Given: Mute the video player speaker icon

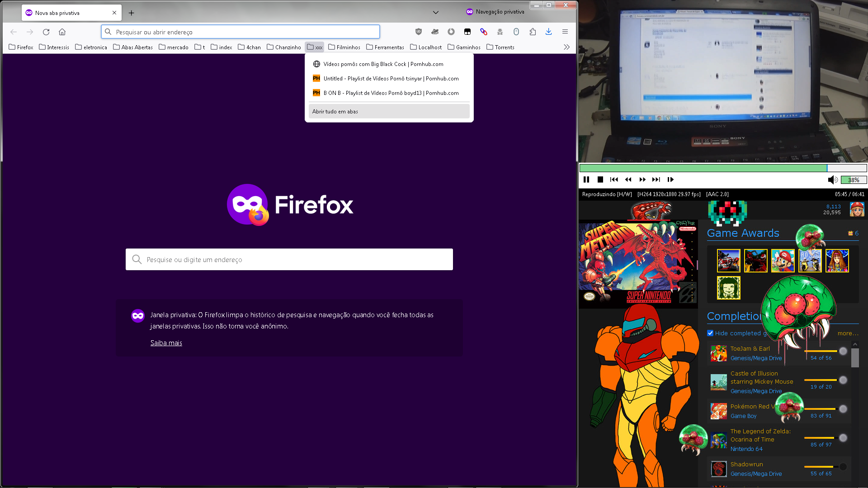Looking at the screenshot, I should click(x=832, y=180).
